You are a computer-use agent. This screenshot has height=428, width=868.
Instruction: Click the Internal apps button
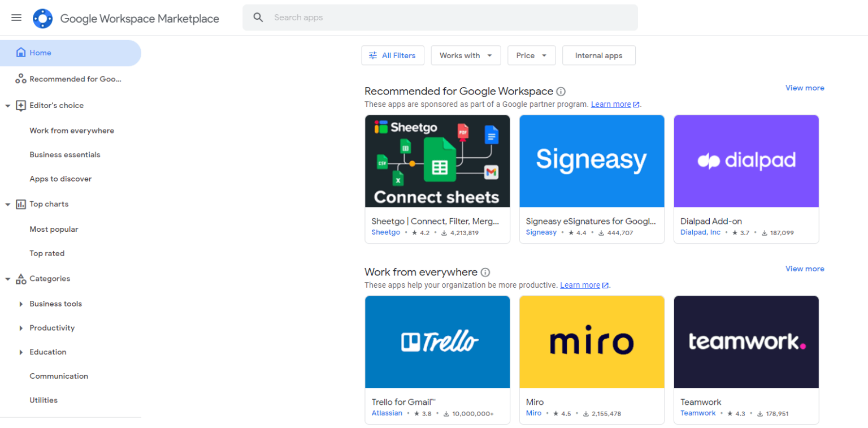(598, 55)
